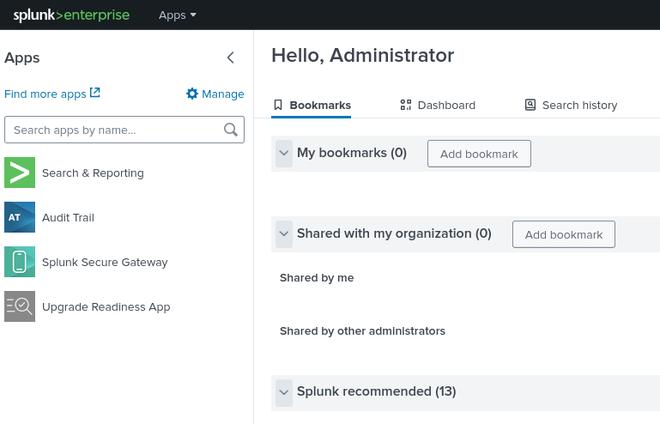Open the Splunk Secure Gateway icon
Screen dimensions: 660x424
[x=20, y=262]
